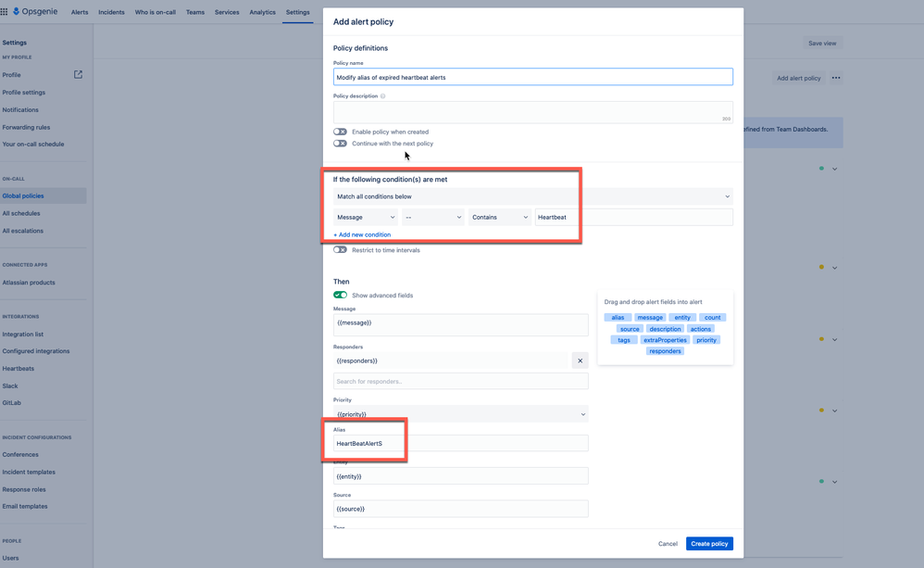Open the Priority dropdown
This screenshot has height=568, width=924.
click(x=460, y=414)
